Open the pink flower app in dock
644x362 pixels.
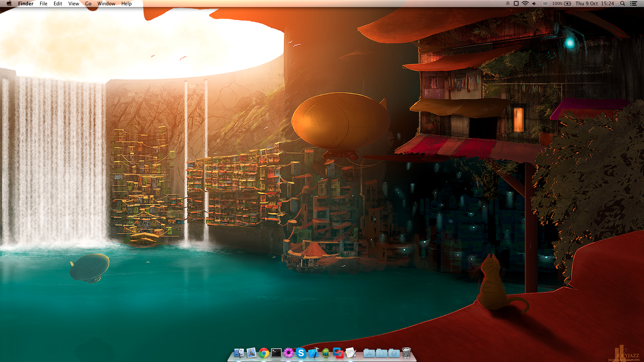click(288, 353)
